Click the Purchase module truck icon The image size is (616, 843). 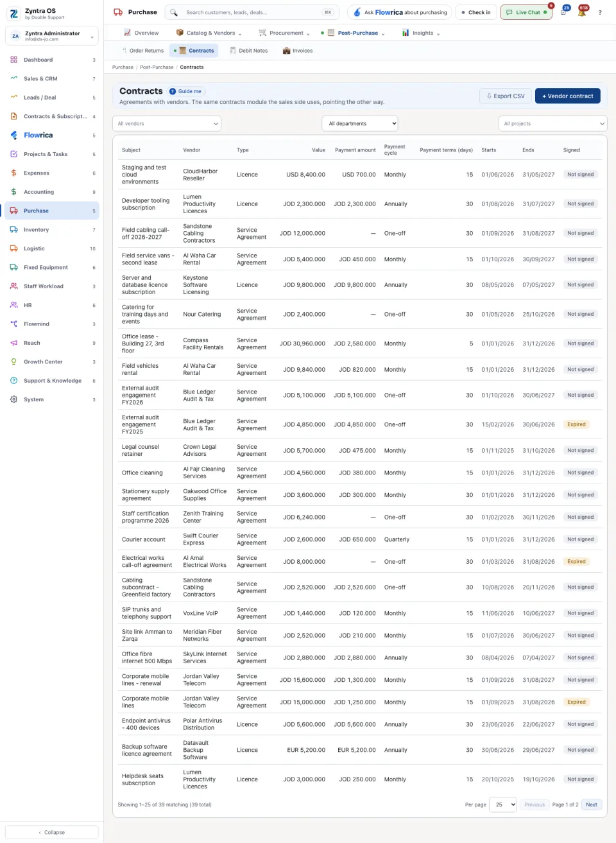point(118,12)
